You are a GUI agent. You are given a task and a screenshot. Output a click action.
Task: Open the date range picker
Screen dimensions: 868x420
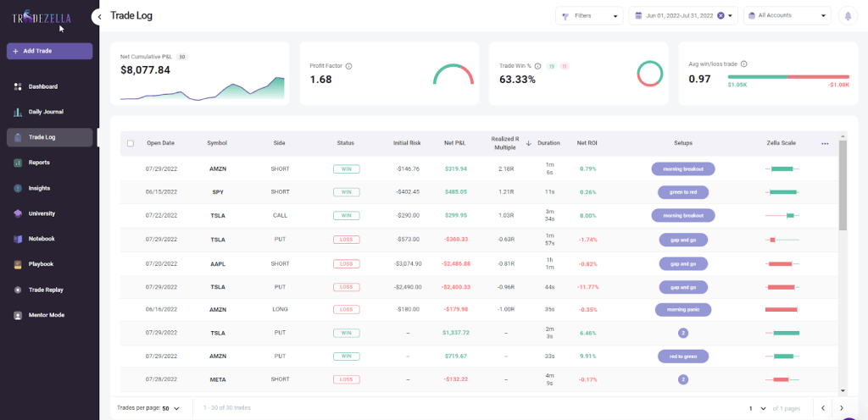pos(678,15)
